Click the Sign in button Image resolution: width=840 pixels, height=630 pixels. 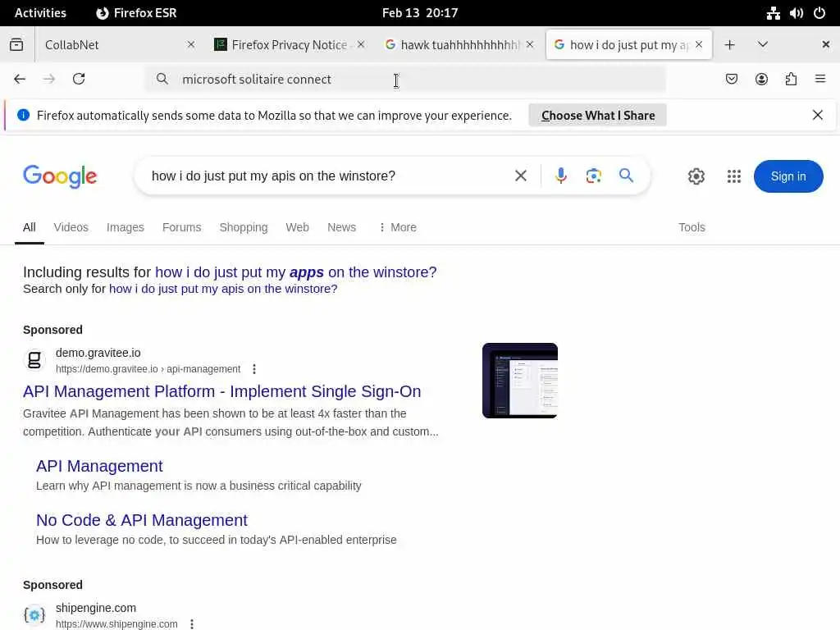point(788,176)
